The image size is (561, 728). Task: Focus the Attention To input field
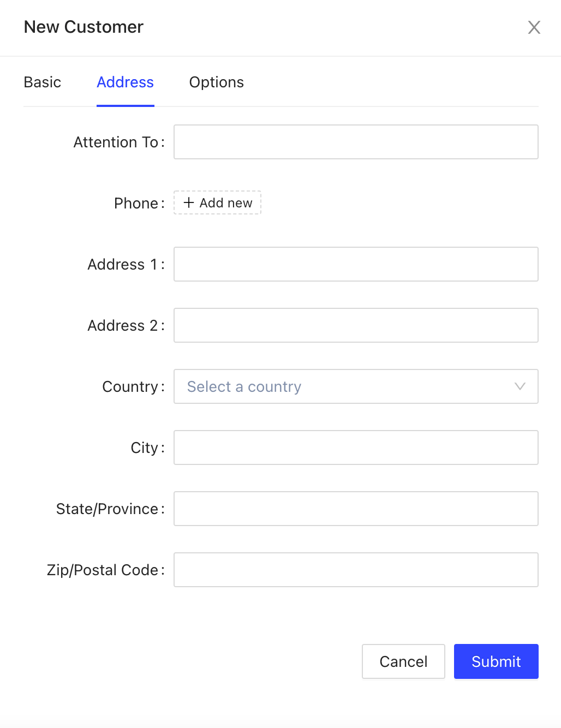point(356,142)
